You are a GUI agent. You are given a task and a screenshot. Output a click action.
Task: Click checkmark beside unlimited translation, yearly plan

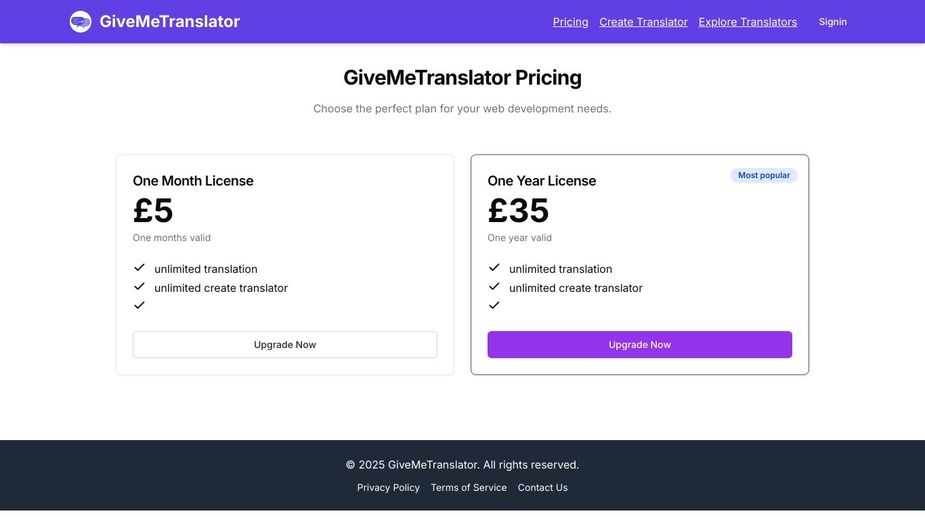494,268
